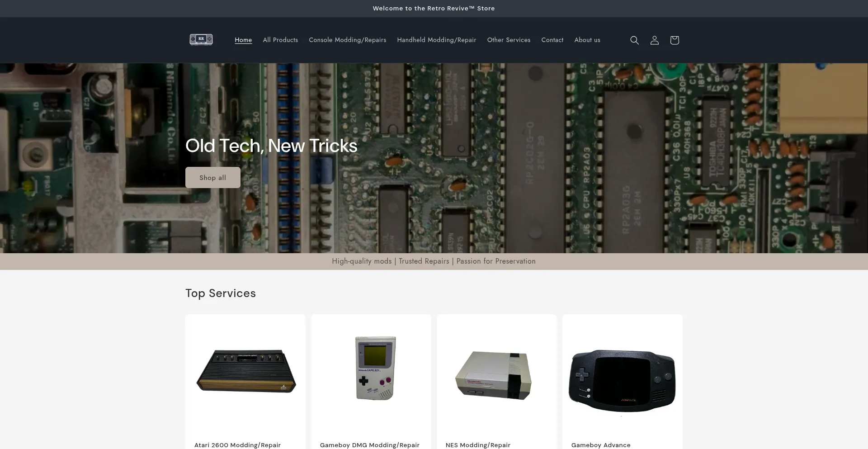
Task: Open the search magnifier icon
Action: [x=634, y=40]
